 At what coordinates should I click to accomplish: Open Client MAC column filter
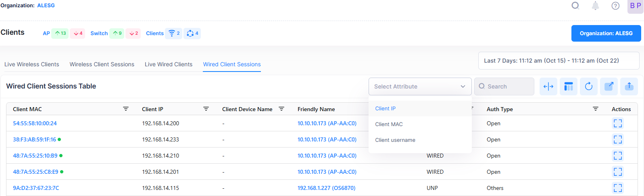(126, 109)
